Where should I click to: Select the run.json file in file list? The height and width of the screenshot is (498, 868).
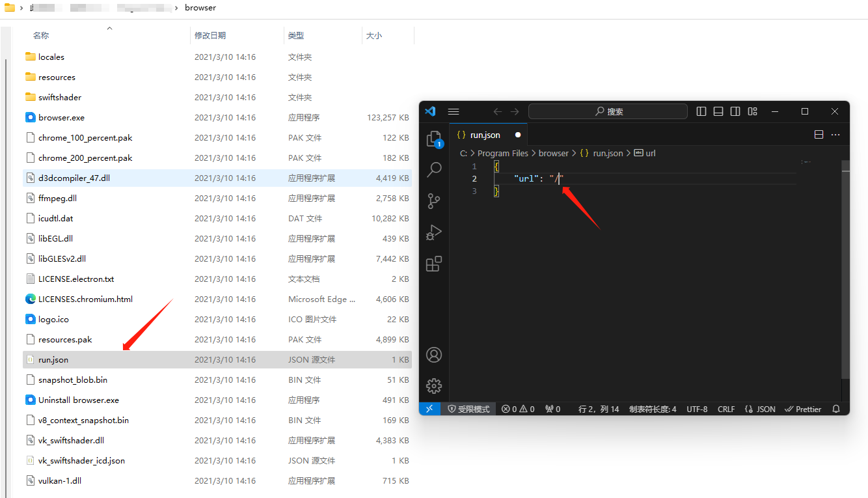click(x=53, y=359)
